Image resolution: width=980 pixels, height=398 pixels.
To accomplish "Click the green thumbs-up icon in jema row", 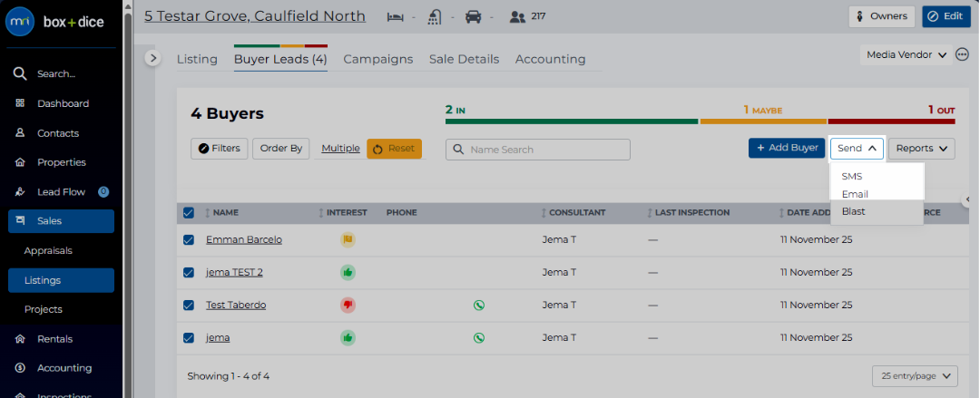I will [348, 337].
